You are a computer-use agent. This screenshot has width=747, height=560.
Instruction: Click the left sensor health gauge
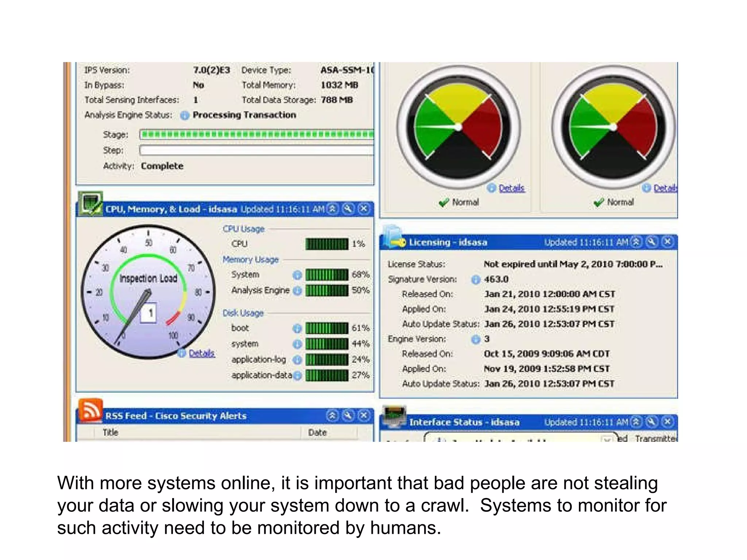tap(459, 127)
